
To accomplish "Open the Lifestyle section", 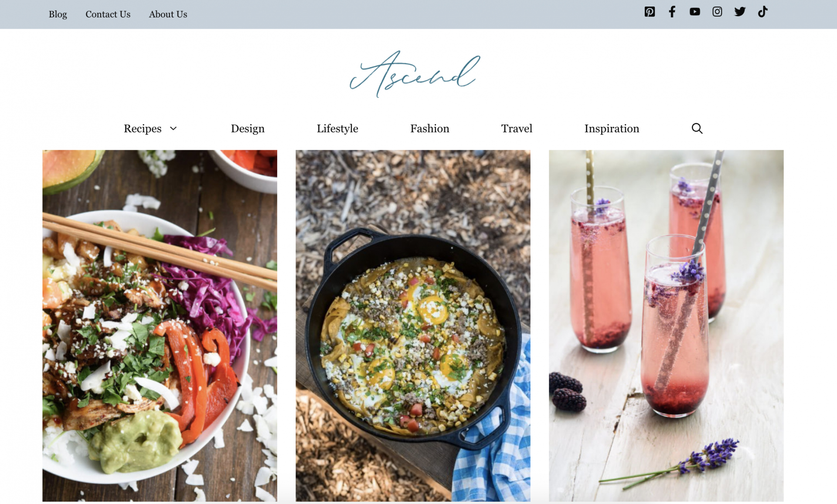I will point(337,129).
